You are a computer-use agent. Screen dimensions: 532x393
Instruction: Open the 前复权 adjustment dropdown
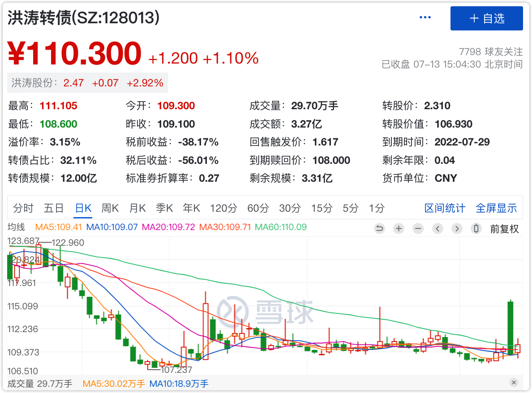click(x=504, y=229)
